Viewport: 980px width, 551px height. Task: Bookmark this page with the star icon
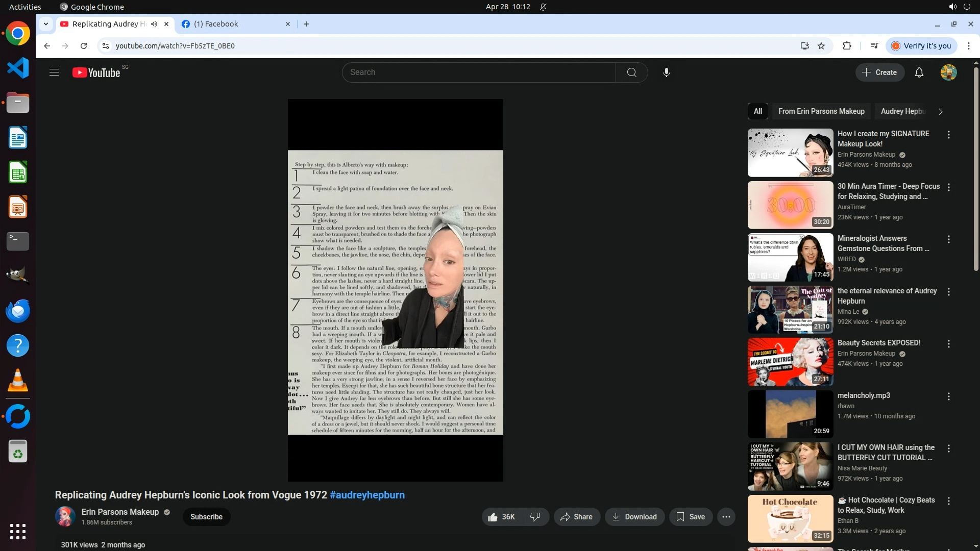point(821,46)
